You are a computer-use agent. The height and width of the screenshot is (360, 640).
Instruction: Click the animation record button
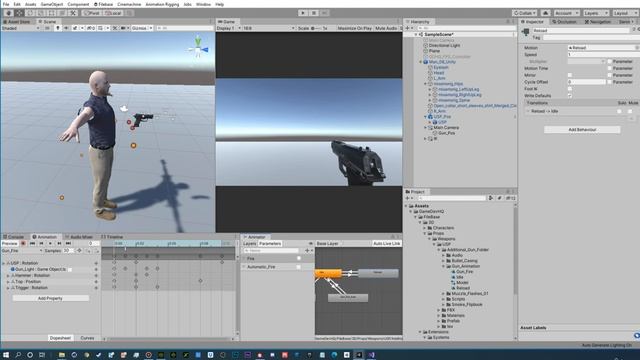[x=23, y=243]
